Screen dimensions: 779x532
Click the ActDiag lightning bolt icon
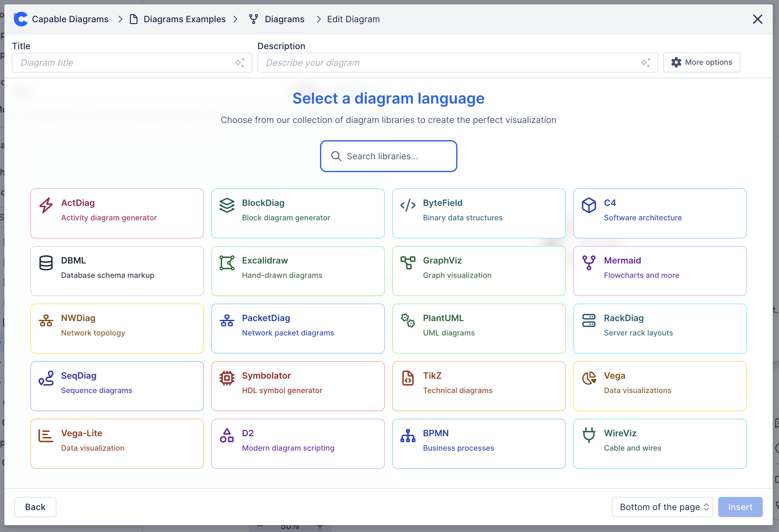pyautogui.click(x=46, y=205)
